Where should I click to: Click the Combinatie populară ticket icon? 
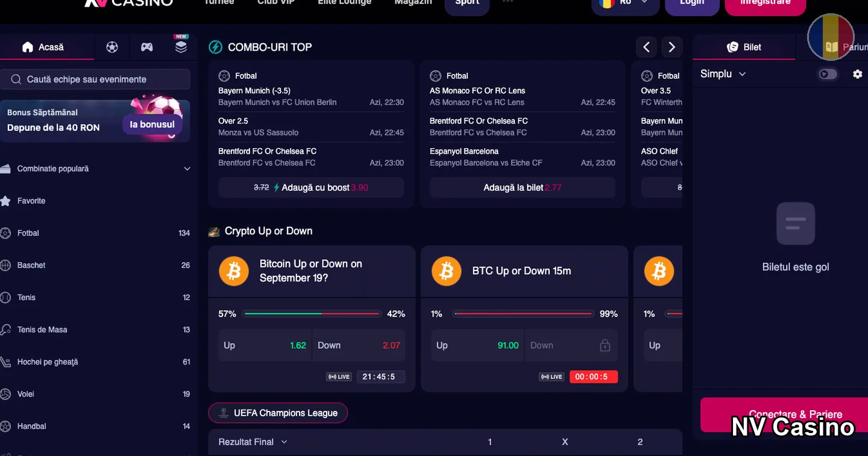pyautogui.click(x=5, y=169)
